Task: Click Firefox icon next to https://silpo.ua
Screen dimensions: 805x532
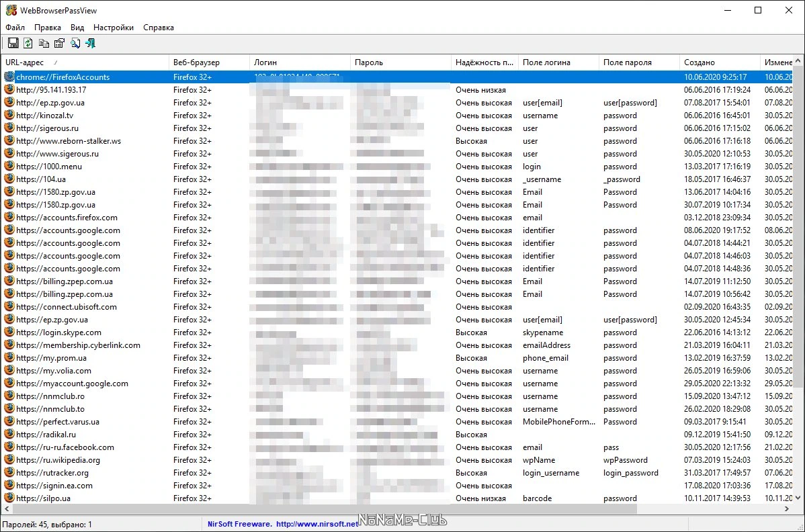Action: tap(9, 498)
